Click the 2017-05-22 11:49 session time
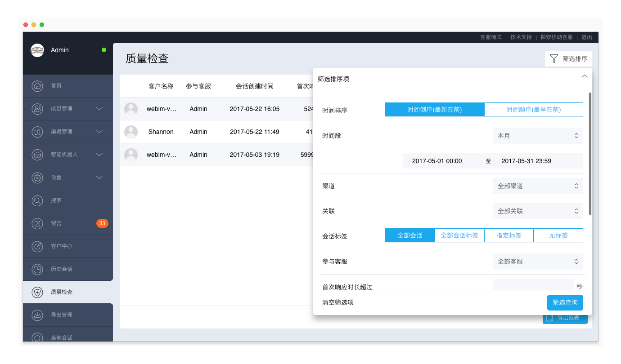This screenshot has width=621, height=364. tap(255, 132)
